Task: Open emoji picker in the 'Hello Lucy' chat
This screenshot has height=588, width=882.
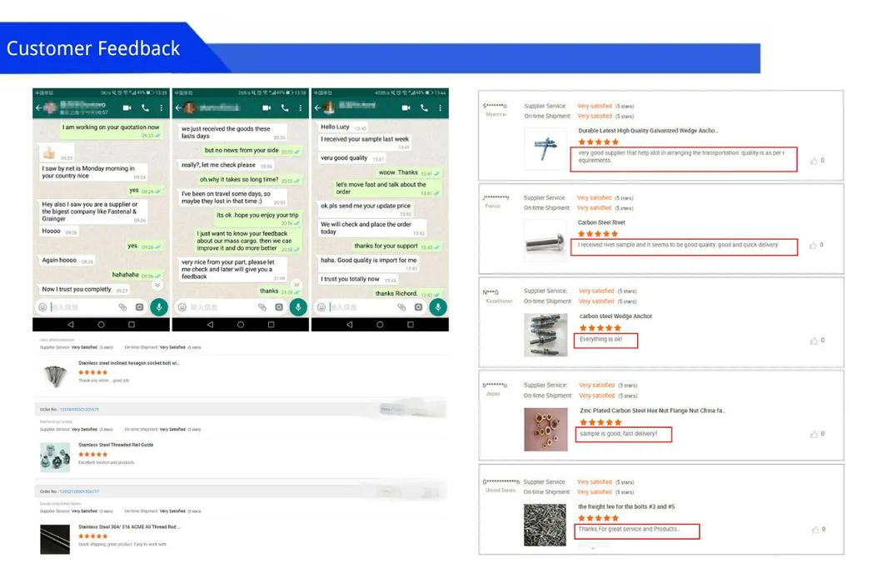Action: [x=321, y=307]
